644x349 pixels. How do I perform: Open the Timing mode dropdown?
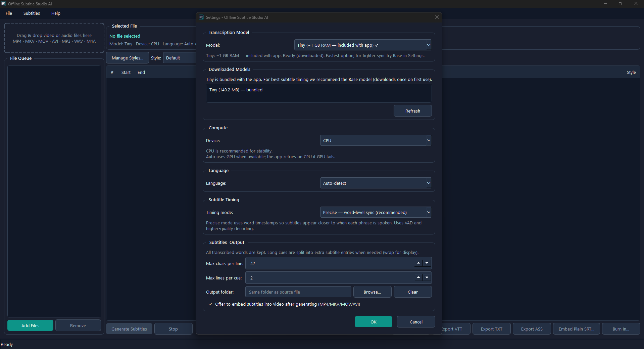point(376,212)
